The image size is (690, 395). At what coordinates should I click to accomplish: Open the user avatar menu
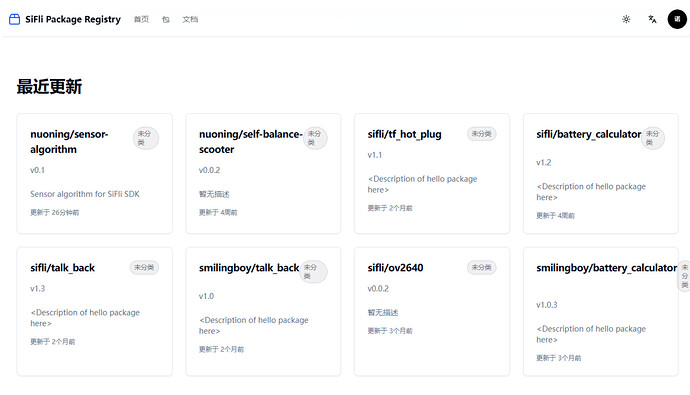[677, 19]
